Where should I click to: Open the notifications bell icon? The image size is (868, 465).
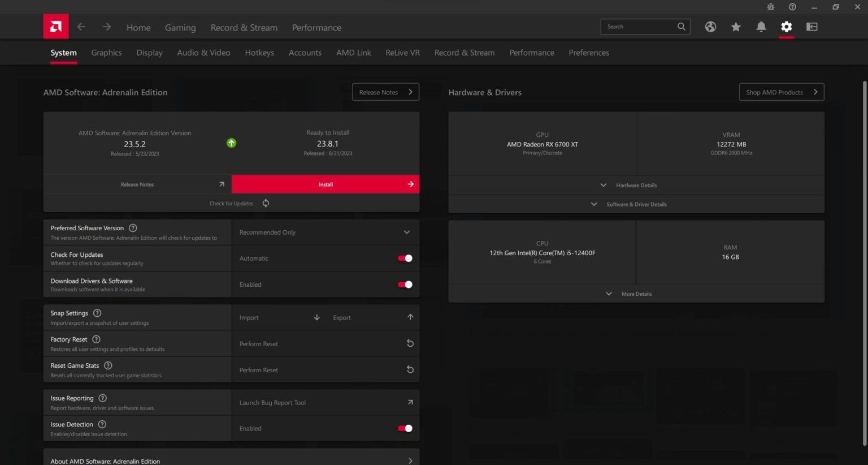(761, 26)
